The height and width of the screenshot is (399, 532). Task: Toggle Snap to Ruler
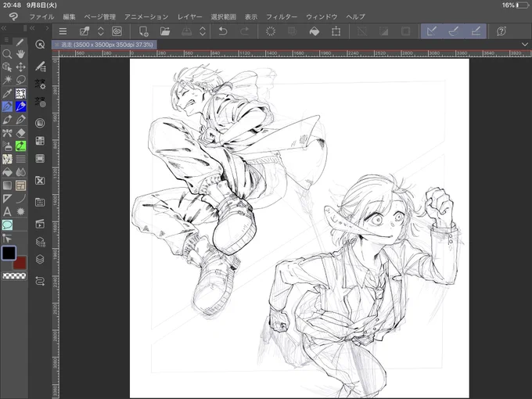(x=432, y=31)
